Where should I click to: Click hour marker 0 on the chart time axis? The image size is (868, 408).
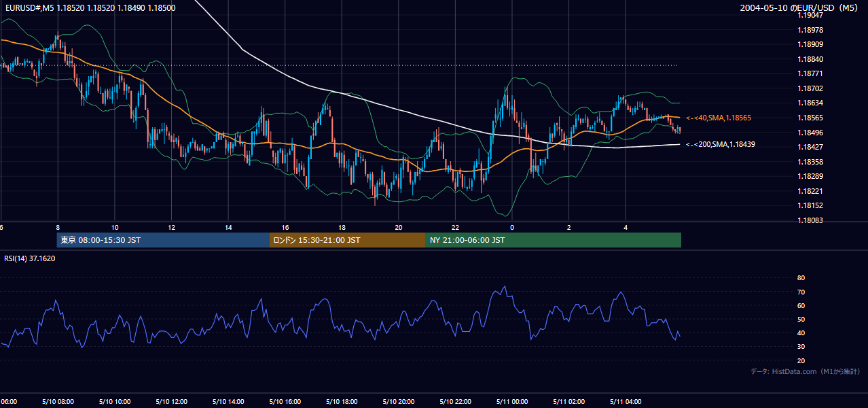pos(512,227)
